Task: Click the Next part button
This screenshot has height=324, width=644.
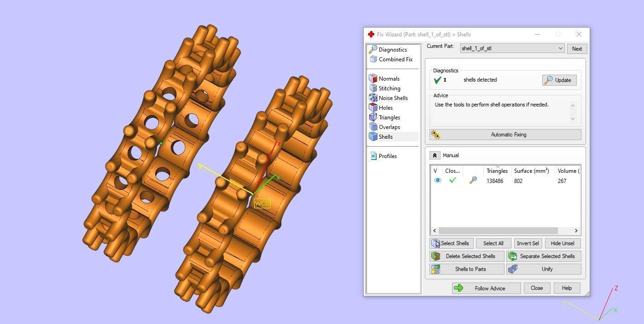Action: 577,48
